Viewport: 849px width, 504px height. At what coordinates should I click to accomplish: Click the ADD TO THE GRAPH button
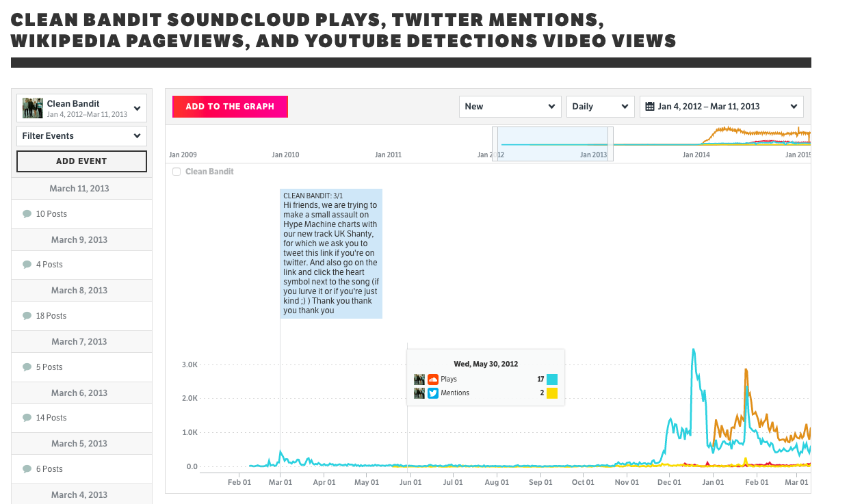[230, 107]
